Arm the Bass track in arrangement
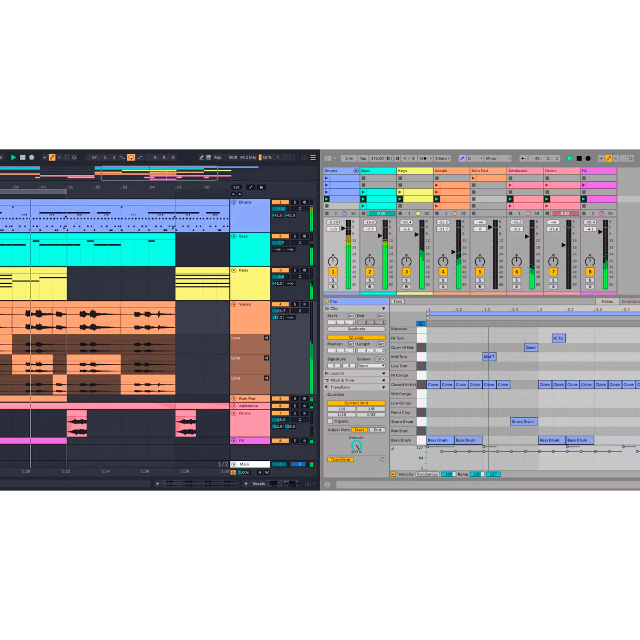Image resolution: width=640 pixels, height=640 pixels. coord(304,236)
